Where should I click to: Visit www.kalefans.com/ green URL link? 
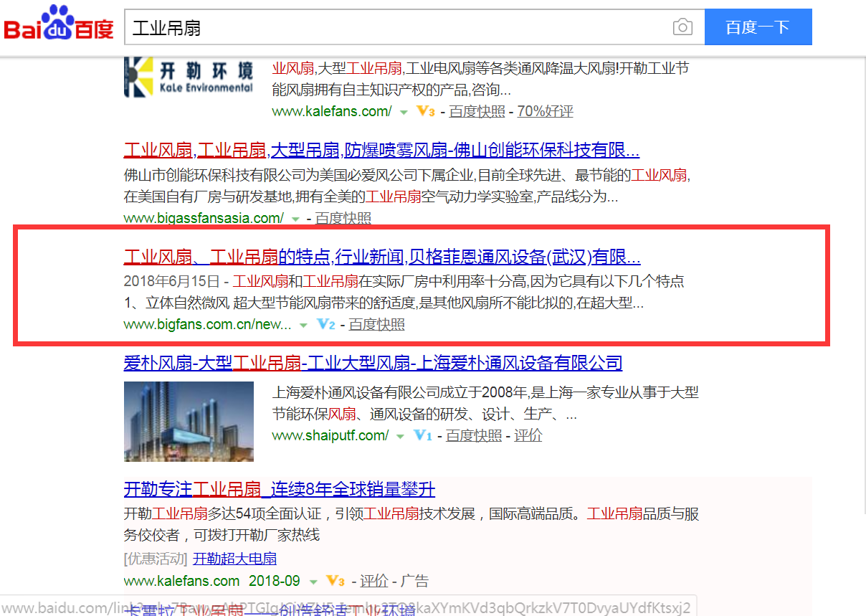[x=331, y=111]
